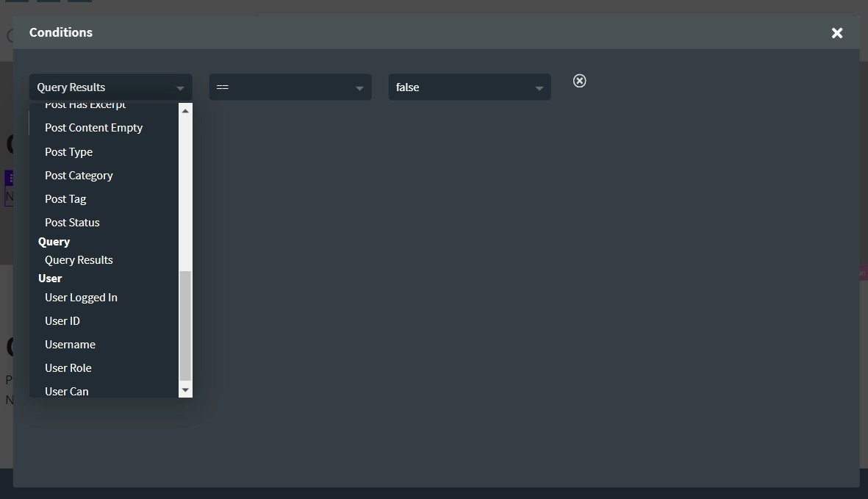
Task: Open the == operator dropdown
Action: click(290, 87)
